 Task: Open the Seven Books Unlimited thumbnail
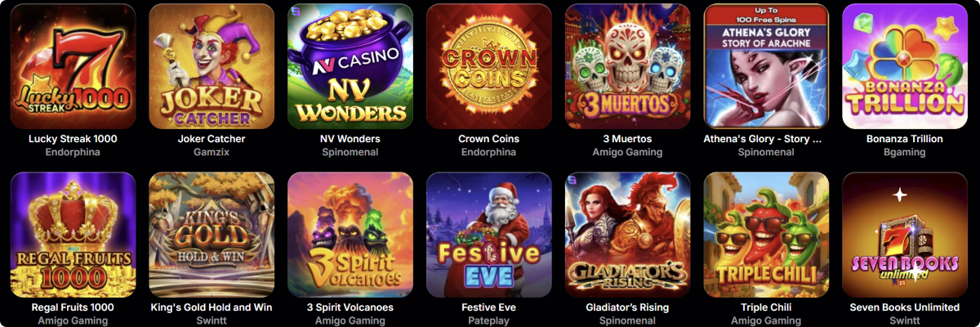click(905, 235)
